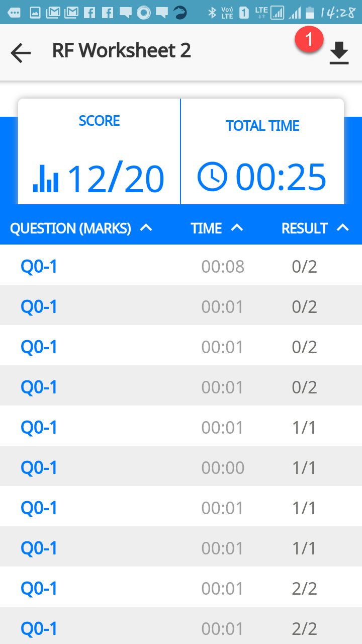The image size is (362, 644).
Task: Tap the first 1/1 result value
Action: click(x=304, y=427)
